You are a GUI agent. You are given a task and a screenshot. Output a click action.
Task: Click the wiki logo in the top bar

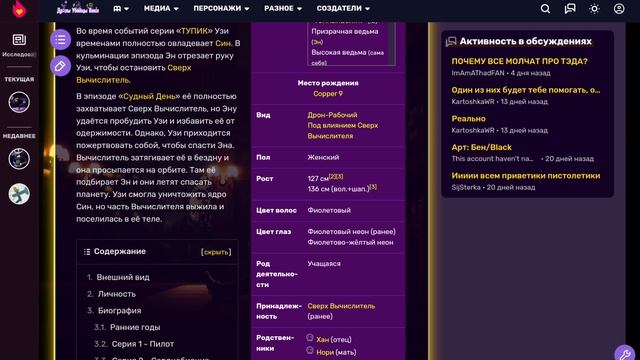78,8
